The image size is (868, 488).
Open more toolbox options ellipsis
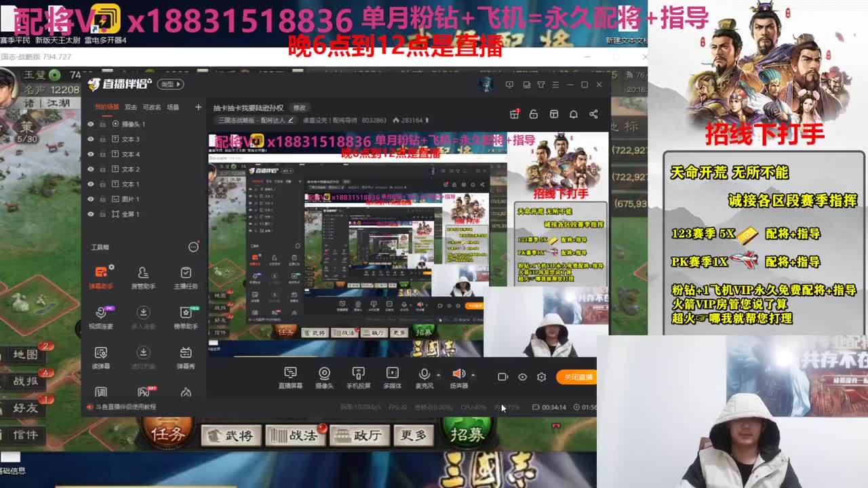click(193, 247)
